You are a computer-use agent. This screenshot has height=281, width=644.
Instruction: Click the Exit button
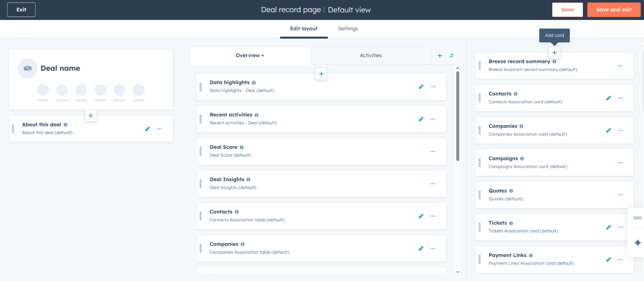[21, 10]
